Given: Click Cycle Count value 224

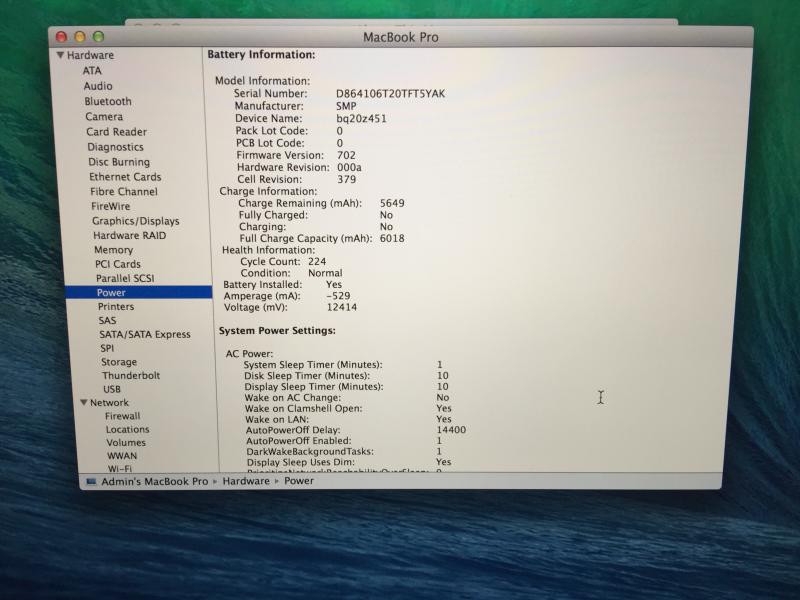Looking at the screenshot, I should (x=317, y=261).
